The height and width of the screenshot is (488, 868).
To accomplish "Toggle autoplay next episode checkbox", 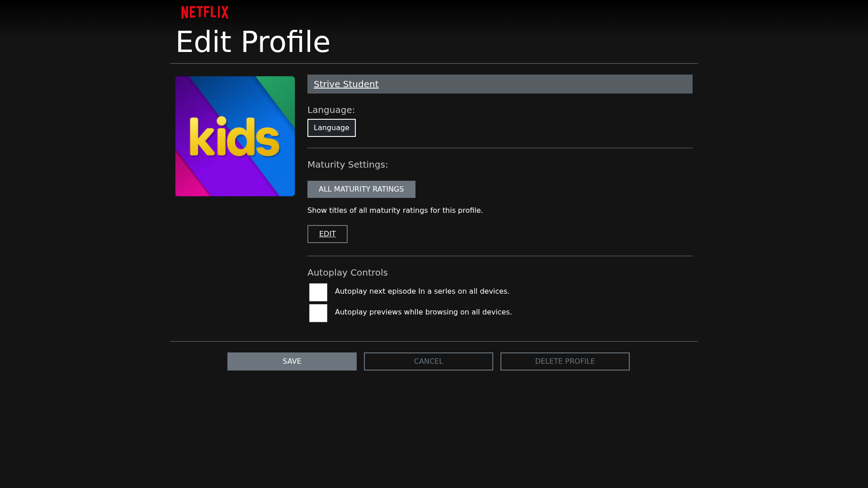I will (318, 292).
